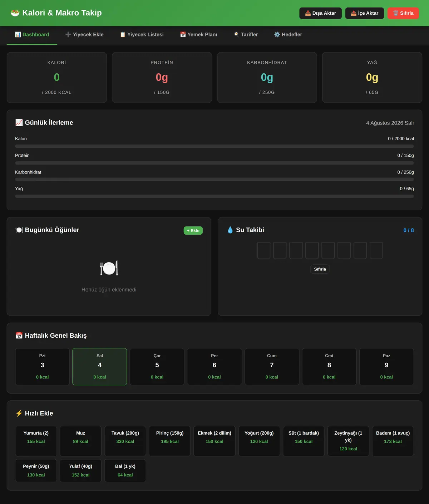Click the İçe Aktar import button

point(365,13)
